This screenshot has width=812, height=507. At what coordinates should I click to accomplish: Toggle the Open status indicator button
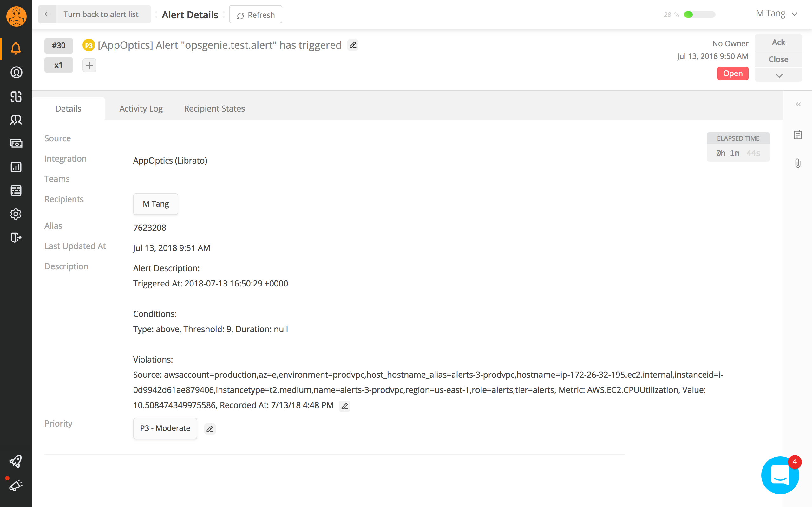pos(732,73)
